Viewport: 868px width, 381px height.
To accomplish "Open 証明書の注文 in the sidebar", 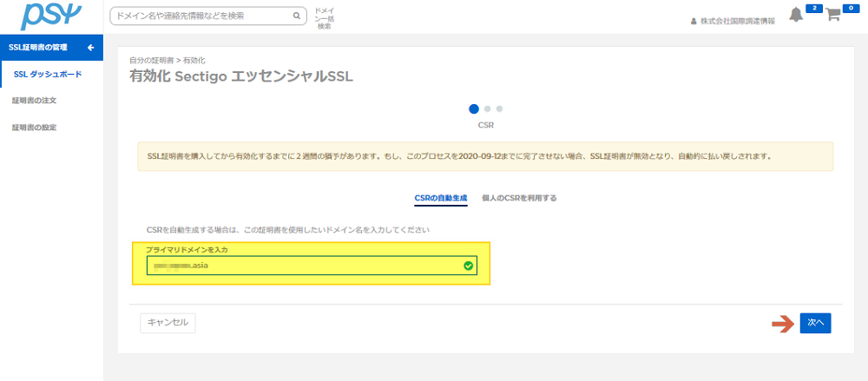I will (35, 101).
